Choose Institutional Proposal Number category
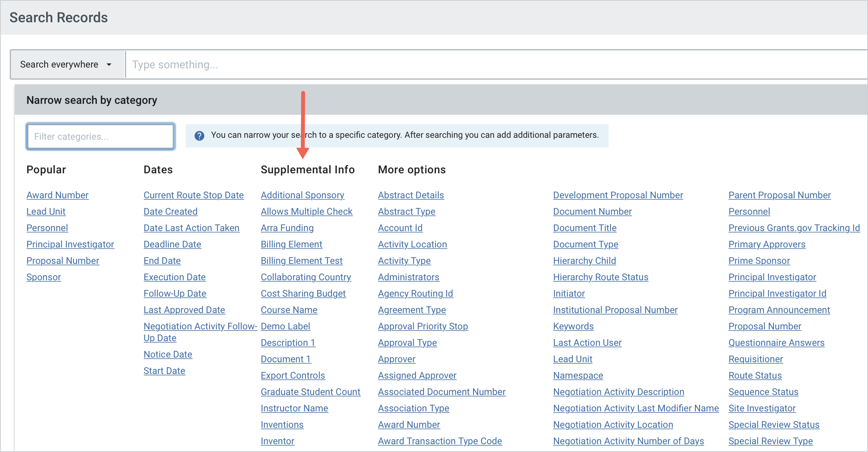Screen dimensions: 868x452 [x=615, y=310]
